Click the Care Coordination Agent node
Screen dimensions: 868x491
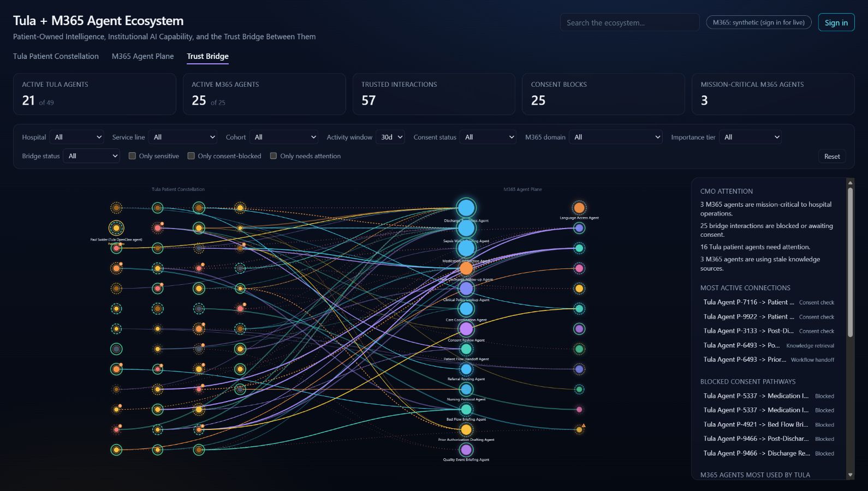466,309
